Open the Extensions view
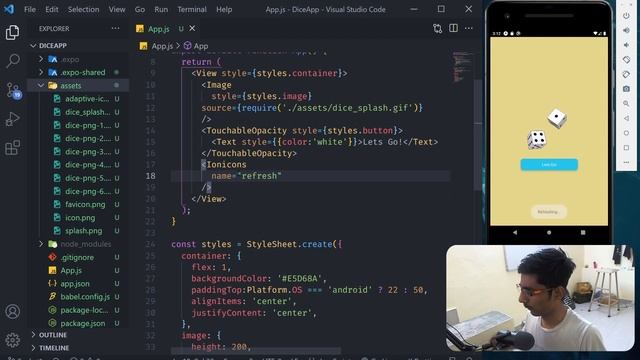 13,147
